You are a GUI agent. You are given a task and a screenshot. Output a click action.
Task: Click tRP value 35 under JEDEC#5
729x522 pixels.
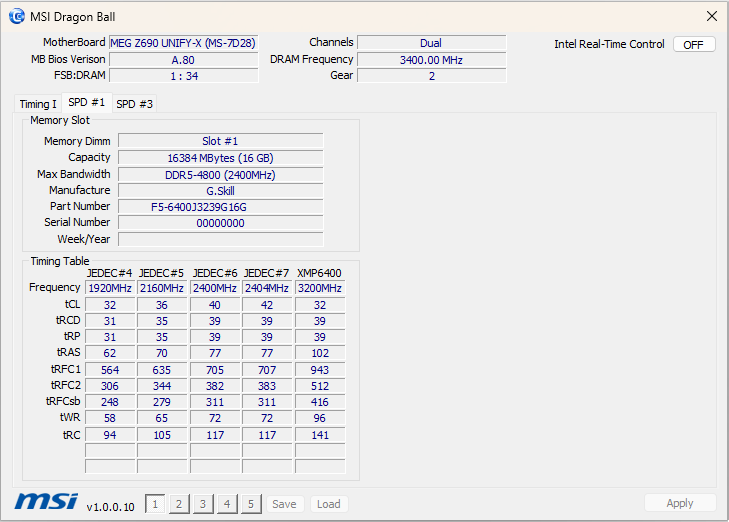tap(162, 337)
